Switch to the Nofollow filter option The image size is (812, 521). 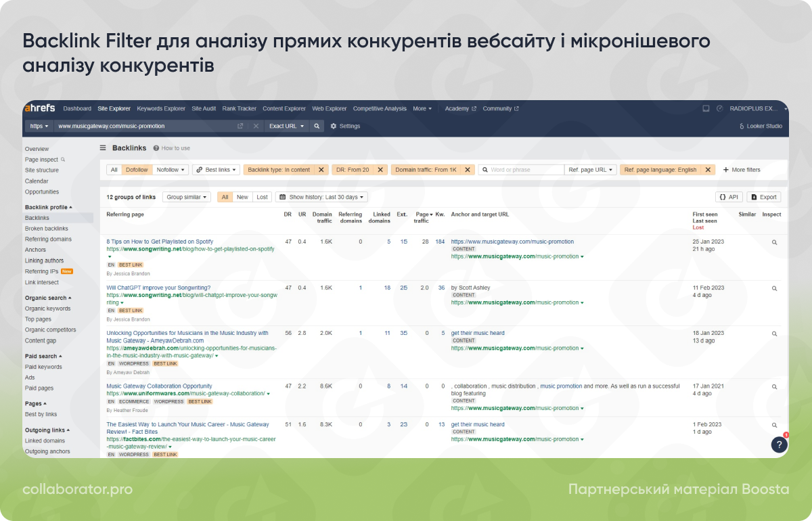pos(167,170)
